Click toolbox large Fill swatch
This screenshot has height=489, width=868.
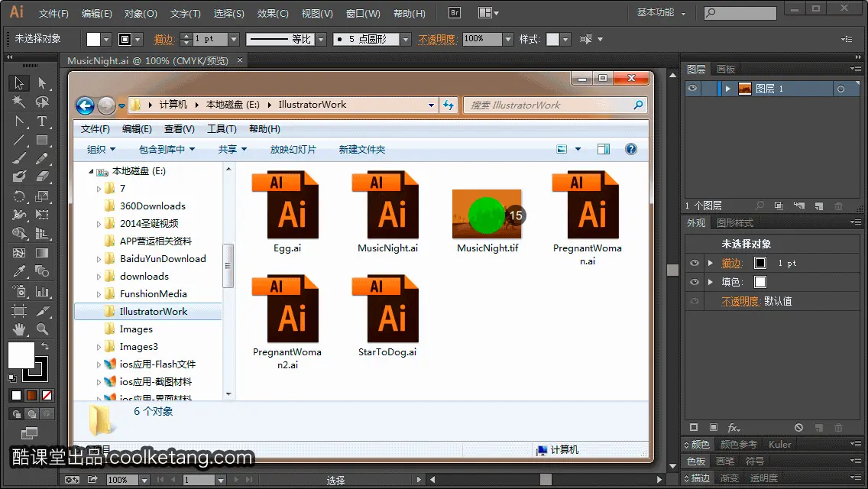[21, 355]
